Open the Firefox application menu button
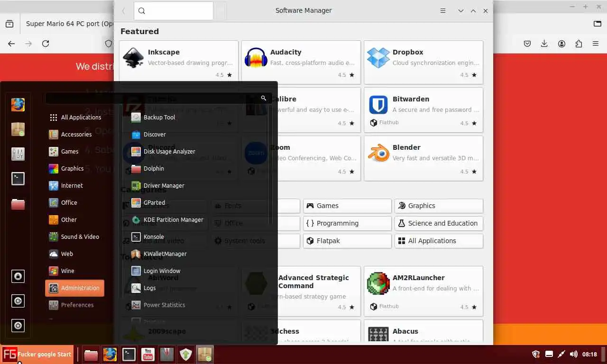The image size is (607, 364). point(596,44)
